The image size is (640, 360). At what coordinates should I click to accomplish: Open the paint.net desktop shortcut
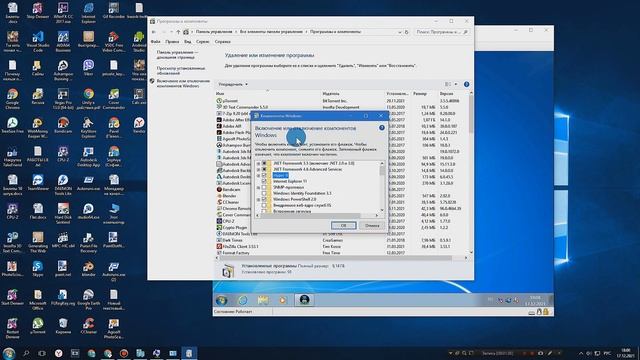click(63, 269)
